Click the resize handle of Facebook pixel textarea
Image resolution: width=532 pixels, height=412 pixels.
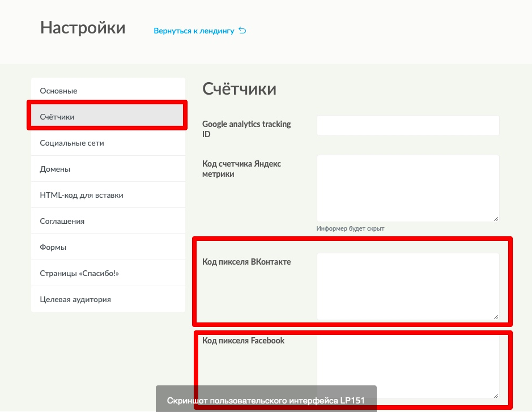(x=496, y=396)
